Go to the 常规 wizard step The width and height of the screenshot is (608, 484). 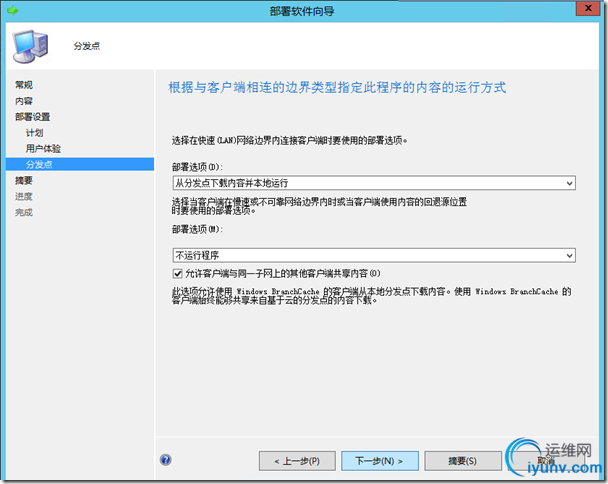point(24,85)
